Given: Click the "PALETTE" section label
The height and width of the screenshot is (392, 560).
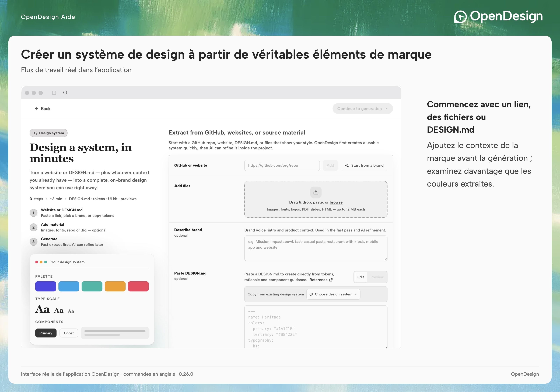Looking at the screenshot, I should click(44, 276).
